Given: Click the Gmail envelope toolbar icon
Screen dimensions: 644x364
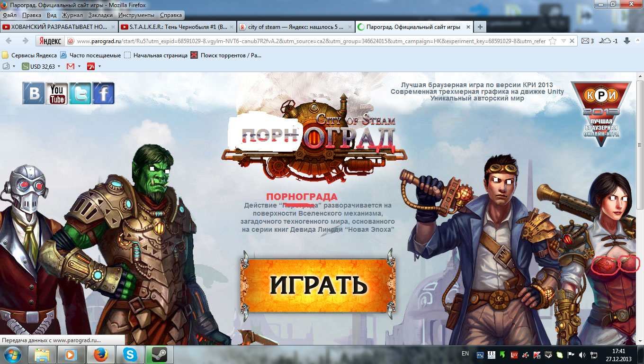Looking at the screenshot, I should (x=71, y=66).
